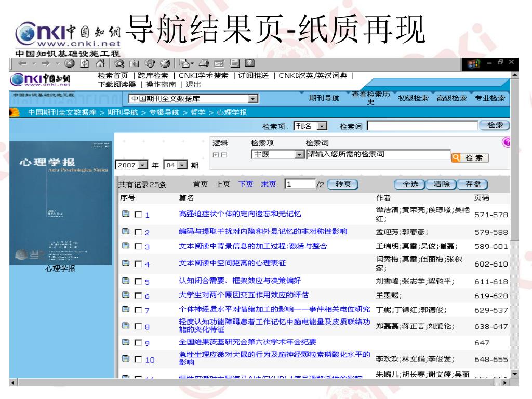Screen dimensions: 532x399
Task: Switch to the 专业检索 tab
Action: click(489, 98)
